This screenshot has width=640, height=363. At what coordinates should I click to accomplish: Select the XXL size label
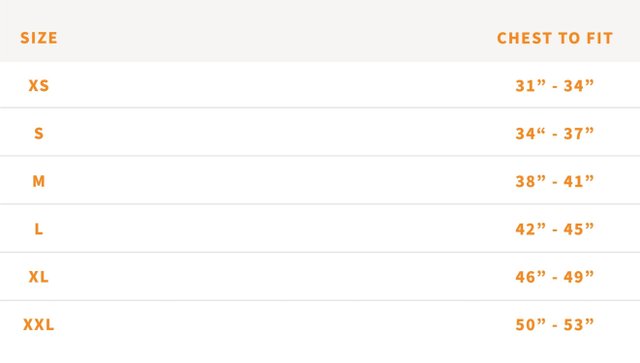39,325
